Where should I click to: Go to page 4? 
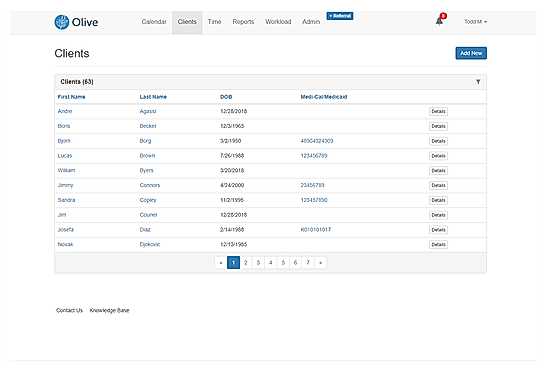click(271, 263)
